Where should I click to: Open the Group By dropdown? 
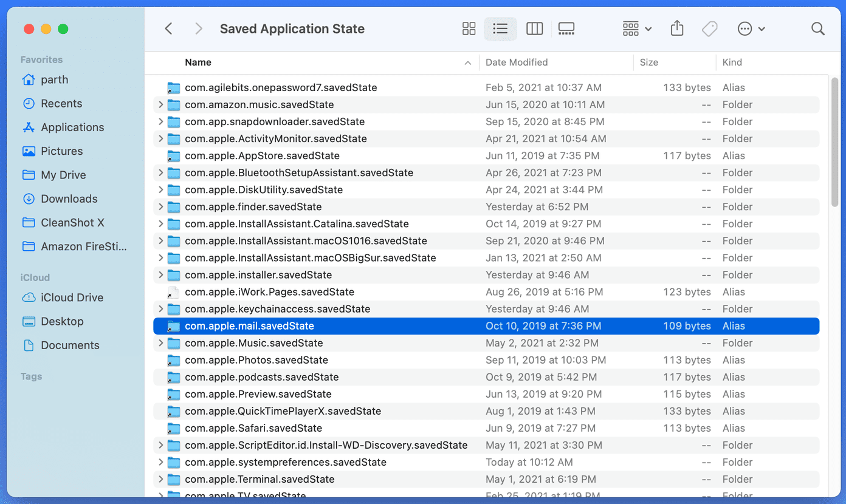pos(637,29)
